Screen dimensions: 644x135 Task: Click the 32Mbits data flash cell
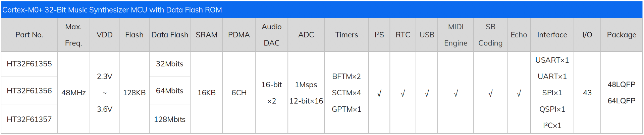[170, 64]
